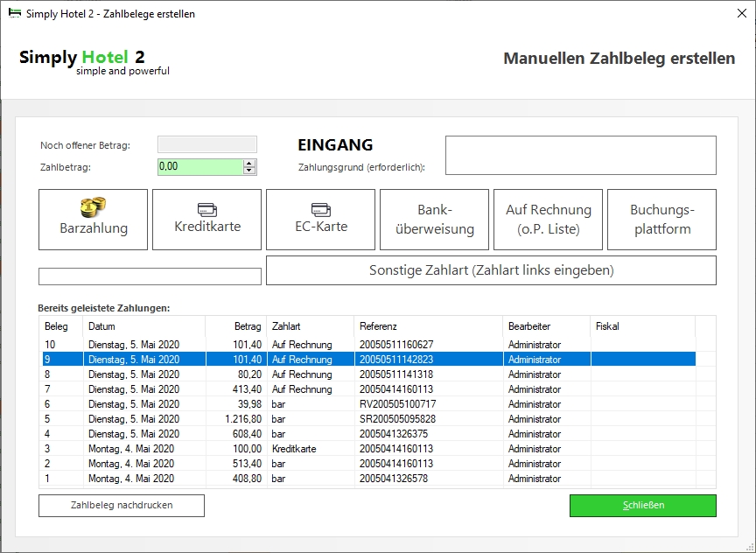Select the row with amount 413,40
This screenshot has width=756, height=553.
pos(369,389)
